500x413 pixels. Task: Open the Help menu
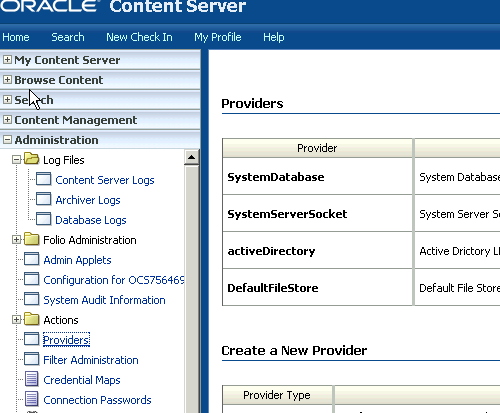[x=274, y=37]
